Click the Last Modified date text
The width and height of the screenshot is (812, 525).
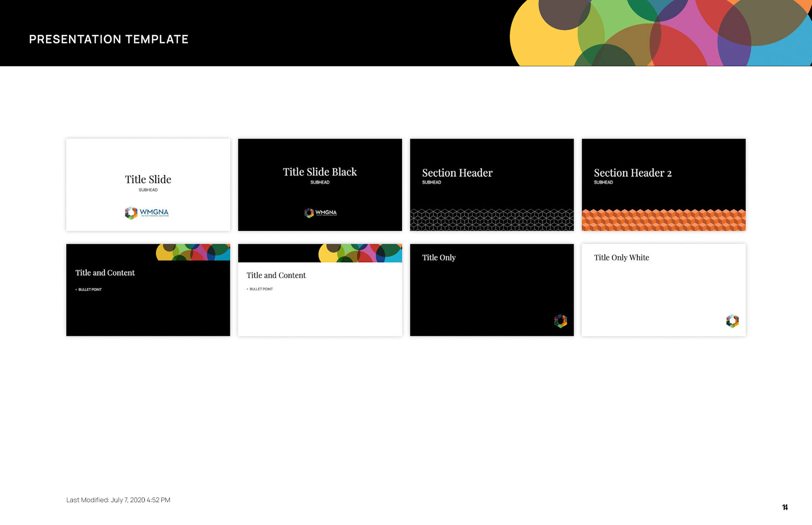click(118, 500)
